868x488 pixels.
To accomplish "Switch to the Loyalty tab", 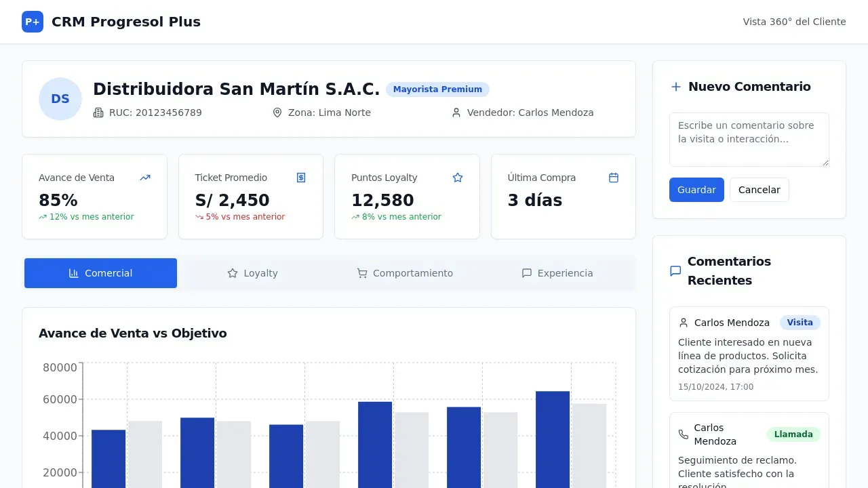I will click(x=253, y=273).
